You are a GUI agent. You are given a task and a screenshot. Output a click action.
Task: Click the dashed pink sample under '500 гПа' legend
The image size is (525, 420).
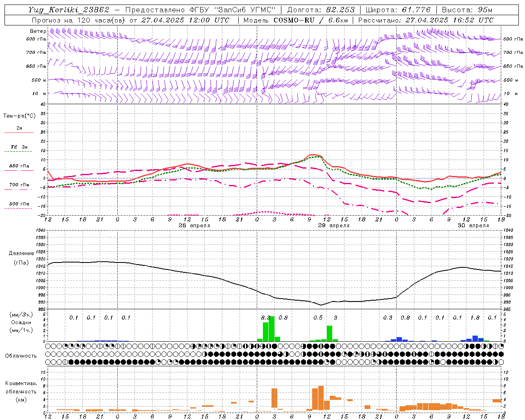(x=19, y=209)
